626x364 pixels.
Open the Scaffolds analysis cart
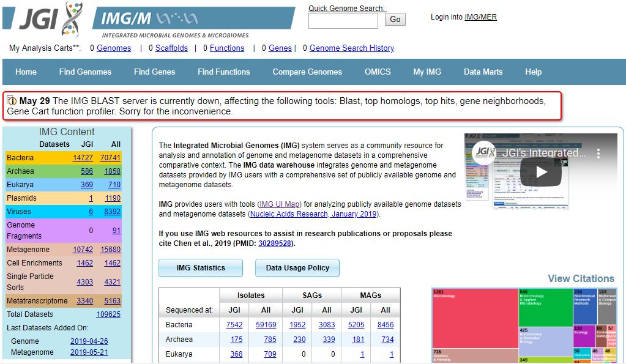click(x=171, y=48)
